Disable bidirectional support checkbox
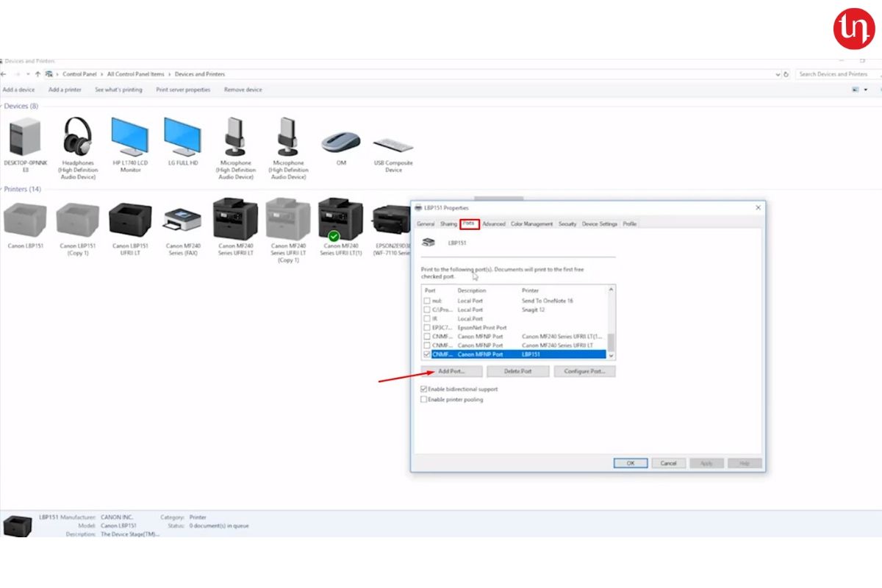 423,390
